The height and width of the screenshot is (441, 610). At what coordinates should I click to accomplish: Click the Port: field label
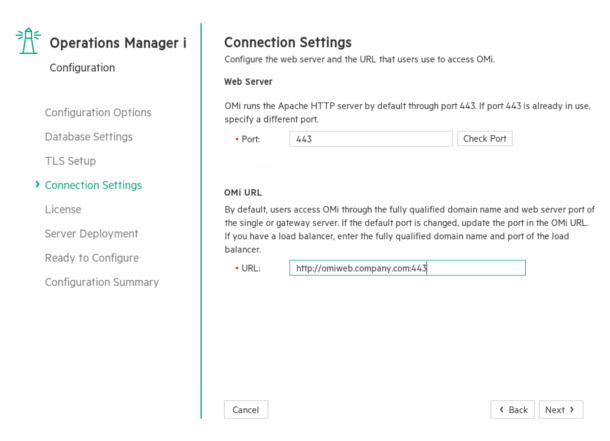point(251,139)
